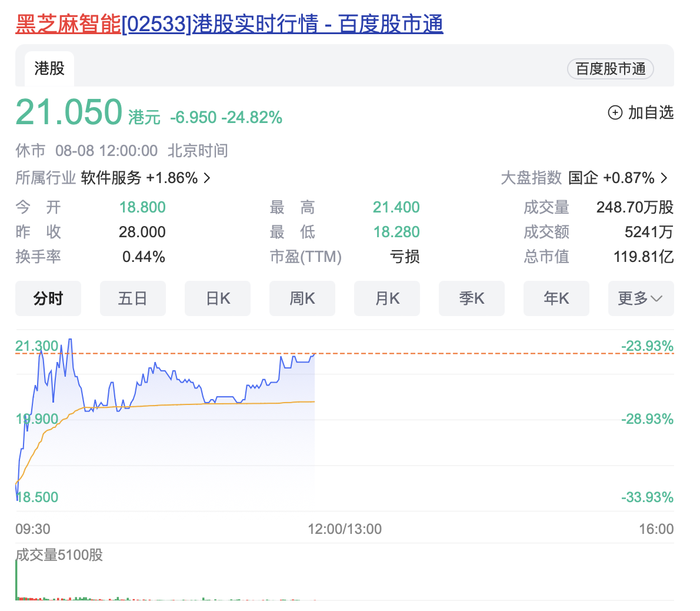This screenshot has width=700, height=611.
Task: Click the 换手率 value 0.44%
Action: tap(144, 257)
